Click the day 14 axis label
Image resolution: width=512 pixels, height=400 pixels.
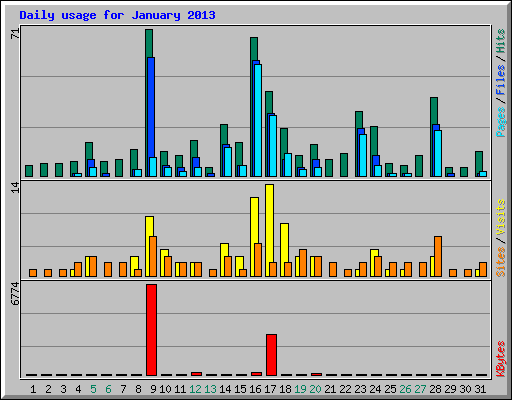click(225, 389)
